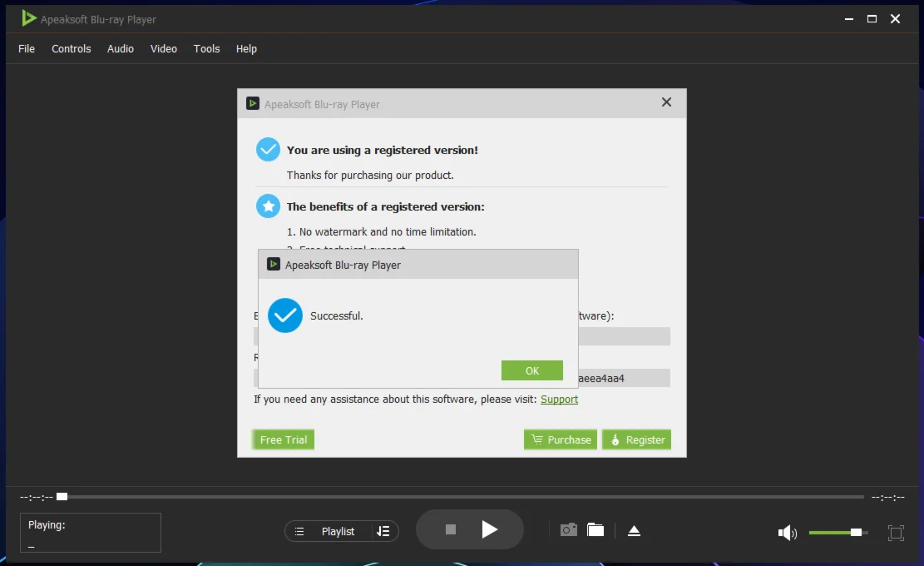Close the registration dialog with X
The height and width of the screenshot is (566, 924).
pyautogui.click(x=666, y=102)
